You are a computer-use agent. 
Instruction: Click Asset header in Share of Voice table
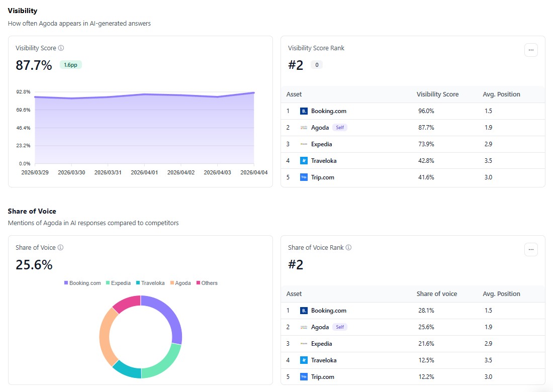pyautogui.click(x=294, y=293)
